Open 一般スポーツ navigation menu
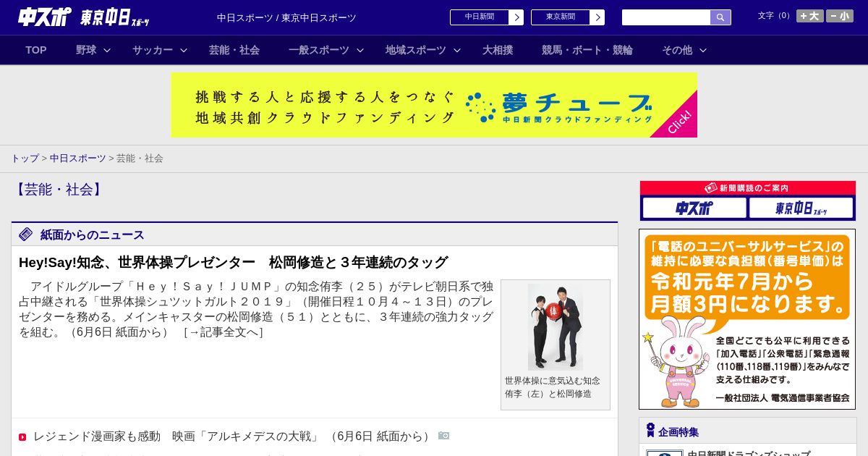868x456 pixels. click(319, 50)
